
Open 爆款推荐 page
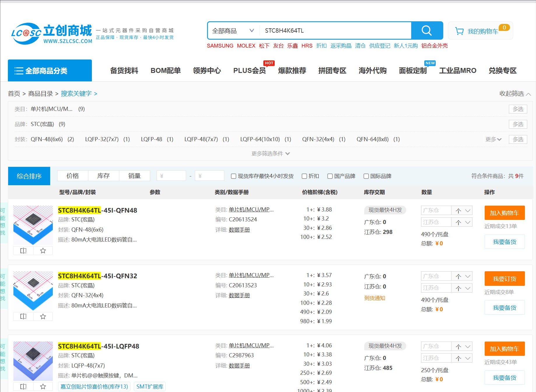point(292,71)
